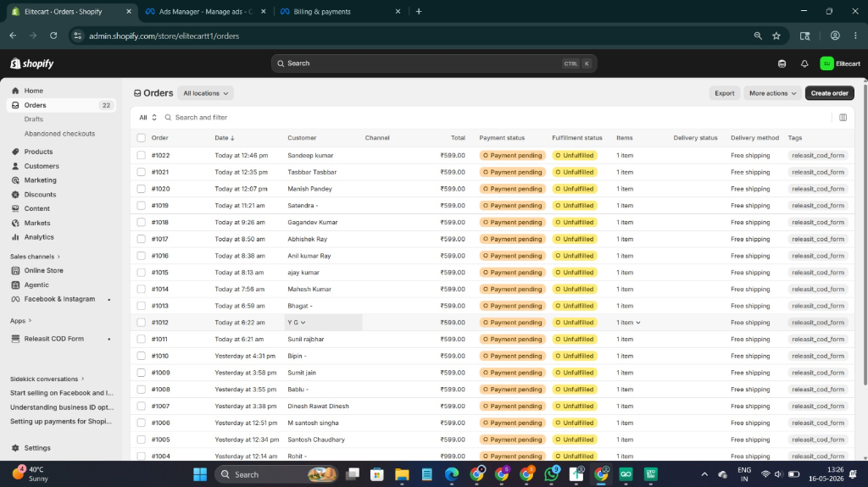Open the Sidekick icon in the top bar
This screenshot has width=868, height=487.
coord(782,64)
